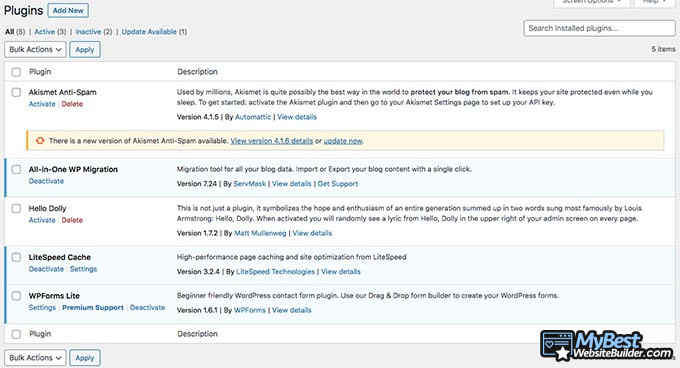Click the Add New plugin button
680x368 pixels.
68,10
